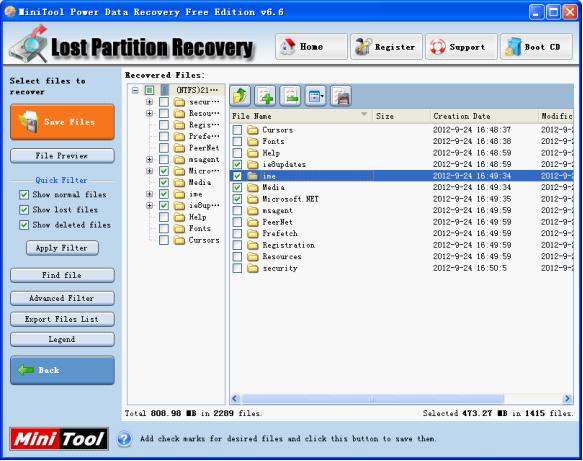Open the Advanced Filter button
This screenshot has width=583, height=461.
(x=62, y=298)
